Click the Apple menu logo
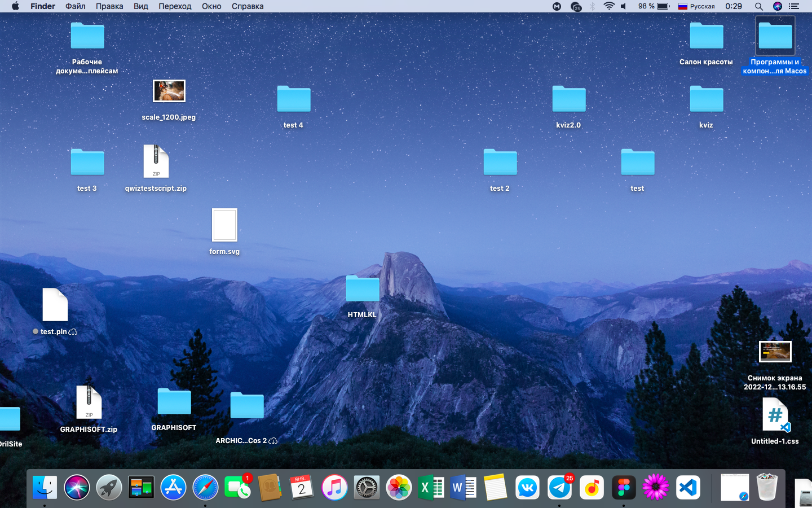Screen dimensions: 812x508 [15, 6]
